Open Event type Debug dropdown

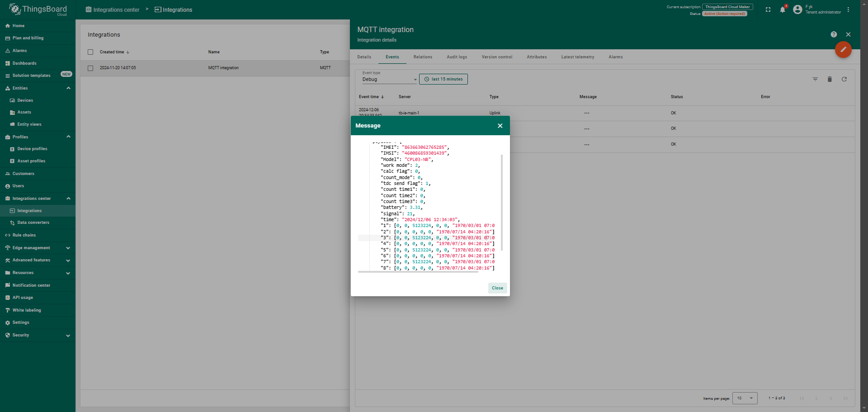pos(389,79)
